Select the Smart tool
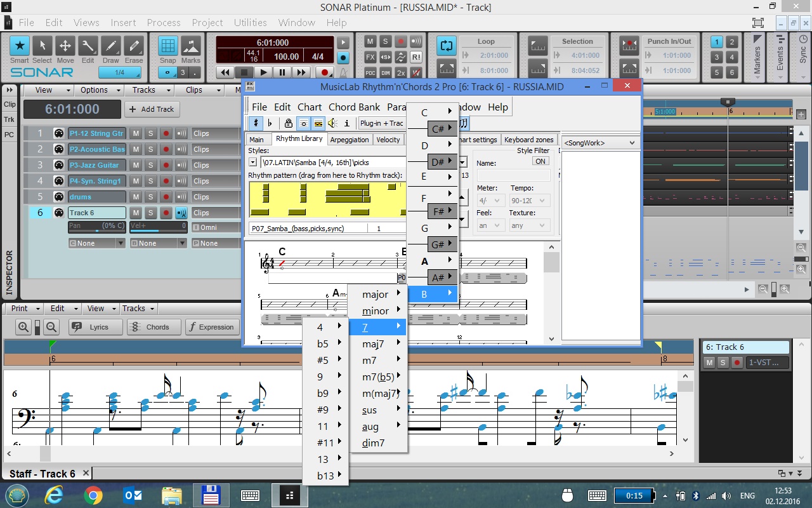This screenshot has height=508, width=812. click(x=20, y=46)
